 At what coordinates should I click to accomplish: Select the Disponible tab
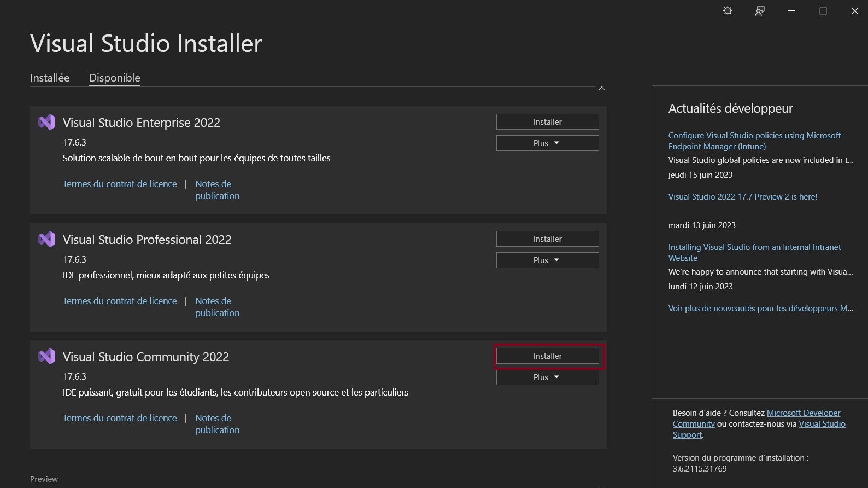115,78
